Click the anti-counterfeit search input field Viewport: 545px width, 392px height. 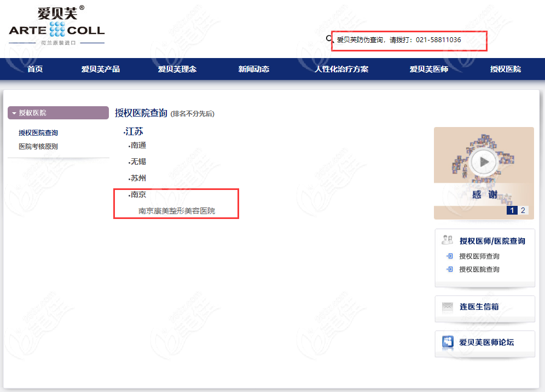coord(409,40)
